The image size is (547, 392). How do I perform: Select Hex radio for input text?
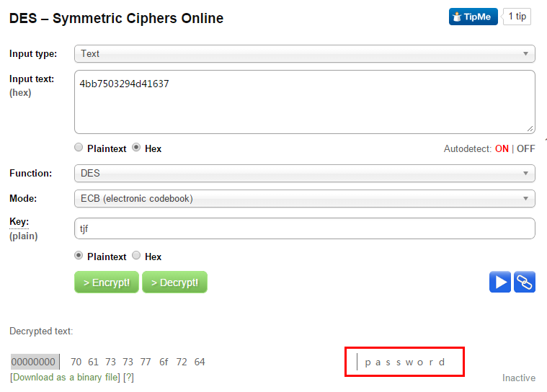click(x=136, y=148)
